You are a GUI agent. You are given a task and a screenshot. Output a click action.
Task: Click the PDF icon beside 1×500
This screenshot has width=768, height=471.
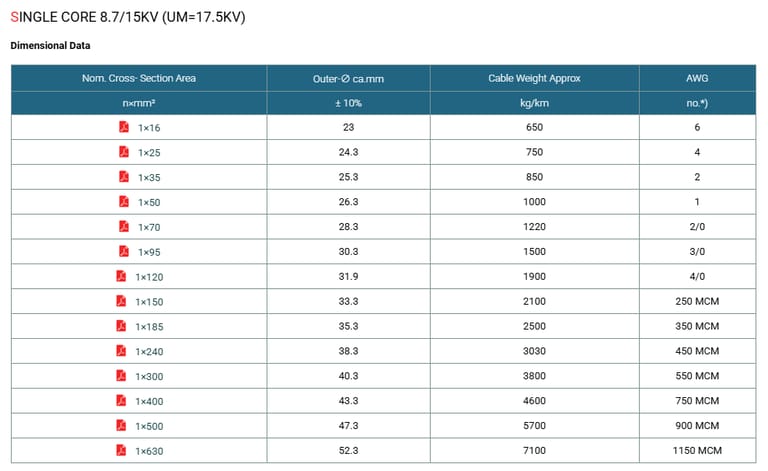coord(121,426)
